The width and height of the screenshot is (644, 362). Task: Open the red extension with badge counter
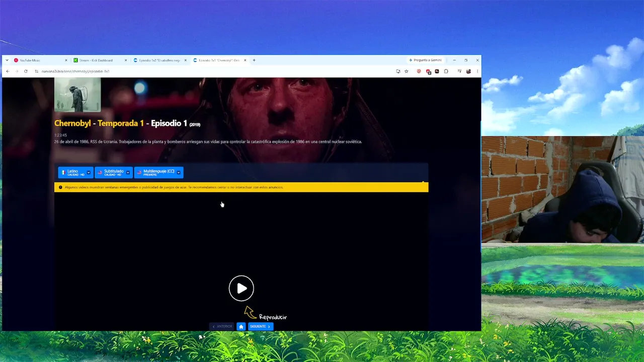(x=428, y=71)
